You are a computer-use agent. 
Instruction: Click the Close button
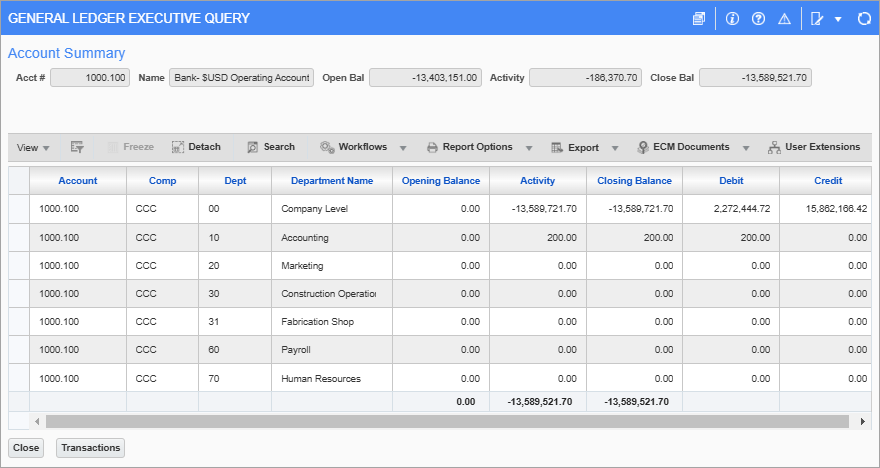[x=26, y=448]
